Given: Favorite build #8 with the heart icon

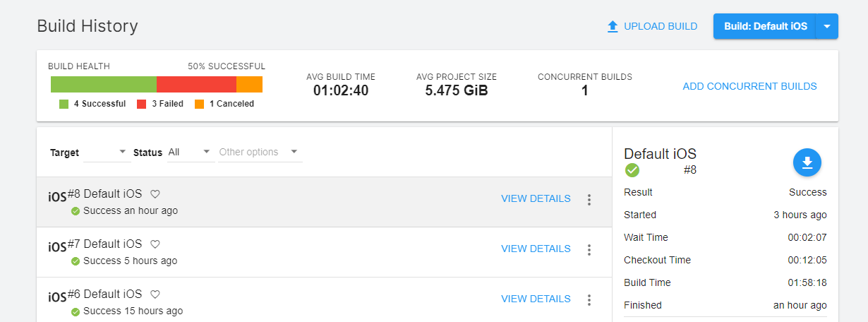Looking at the screenshot, I should pyautogui.click(x=155, y=194).
